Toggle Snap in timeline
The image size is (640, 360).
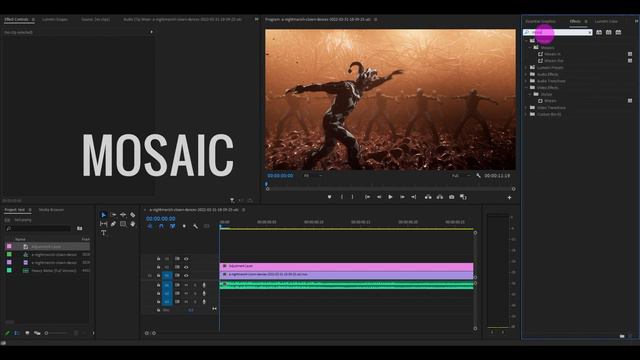pyautogui.click(x=161, y=226)
